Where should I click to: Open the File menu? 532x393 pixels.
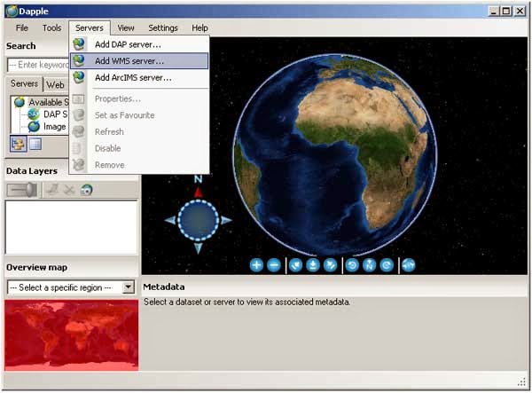click(x=22, y=28)
